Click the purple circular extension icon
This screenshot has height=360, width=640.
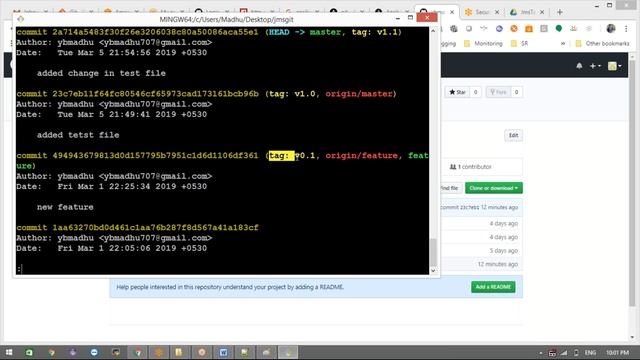[499, 28]
